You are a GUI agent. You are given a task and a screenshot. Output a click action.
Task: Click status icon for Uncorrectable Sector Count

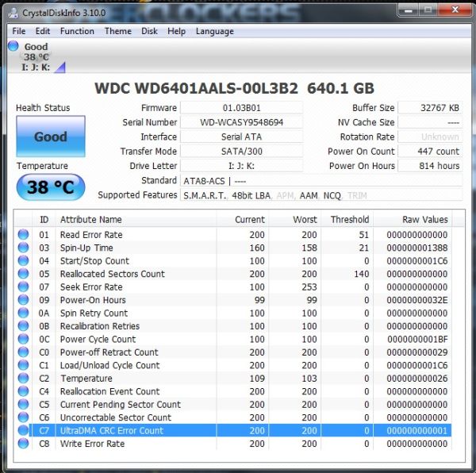click(x=23, y=417)
